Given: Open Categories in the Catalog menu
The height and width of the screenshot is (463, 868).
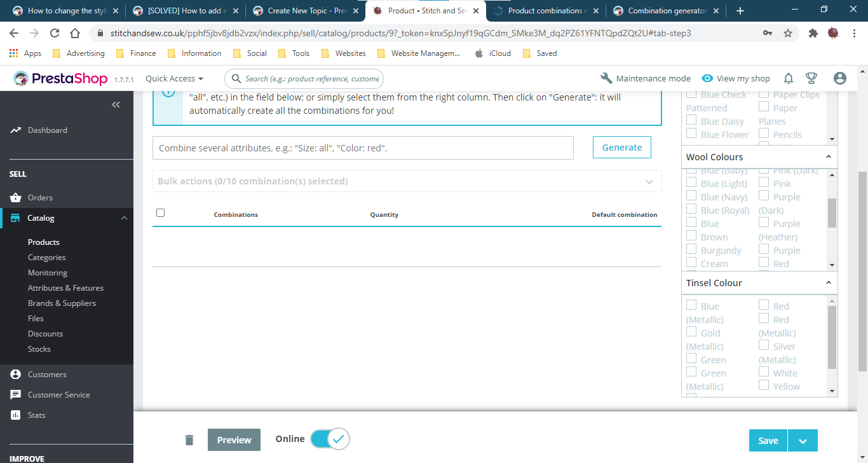Looking at the screenshot, I should [47, 258].
